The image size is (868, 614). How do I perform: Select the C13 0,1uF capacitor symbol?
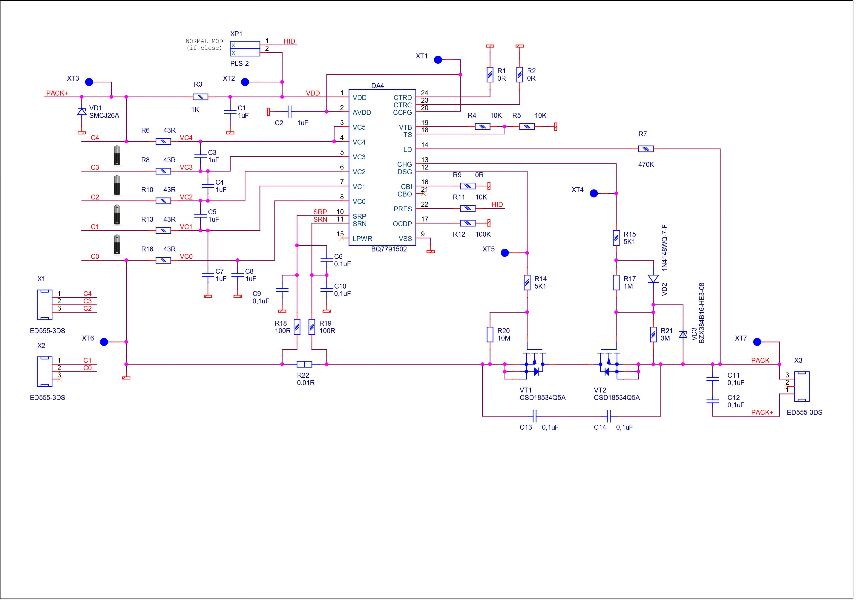click(x=535, y=416)
